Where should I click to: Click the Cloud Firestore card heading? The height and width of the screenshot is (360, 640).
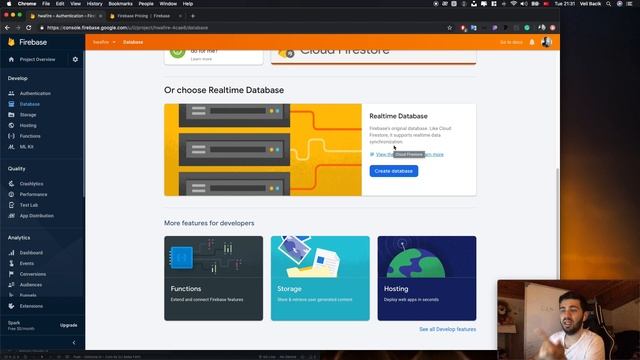point(344,51)
